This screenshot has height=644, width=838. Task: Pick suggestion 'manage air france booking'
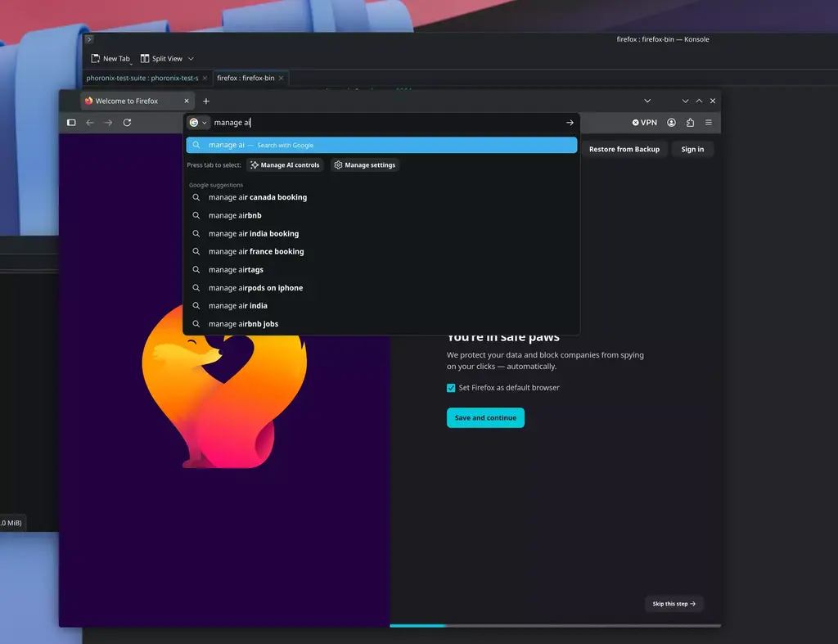click(x=381, y=251)
